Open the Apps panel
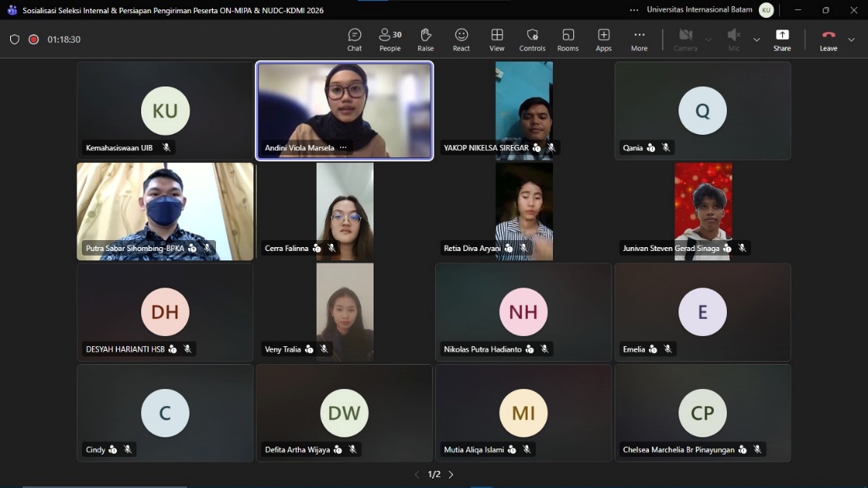The height and width of the screenshot is (488, 868). coord(604,39)
